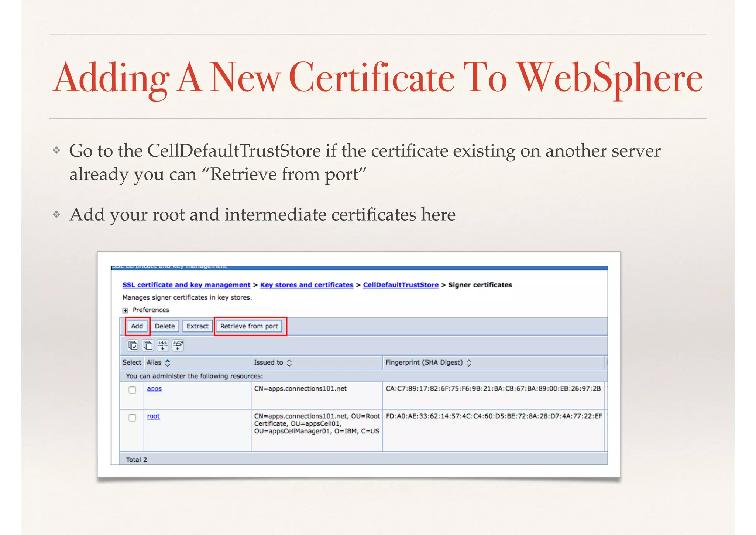This screenshot has width=756, height=535.
Task: Click fingerprint starting CA:C7:89
Action: click(x=493, y=389)
